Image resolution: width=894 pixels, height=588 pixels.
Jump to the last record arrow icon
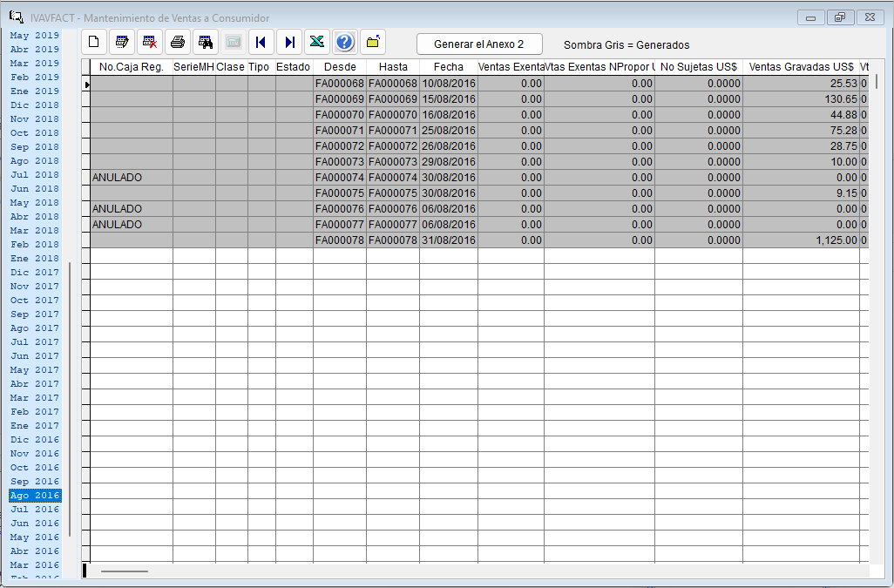click(289, 42)
